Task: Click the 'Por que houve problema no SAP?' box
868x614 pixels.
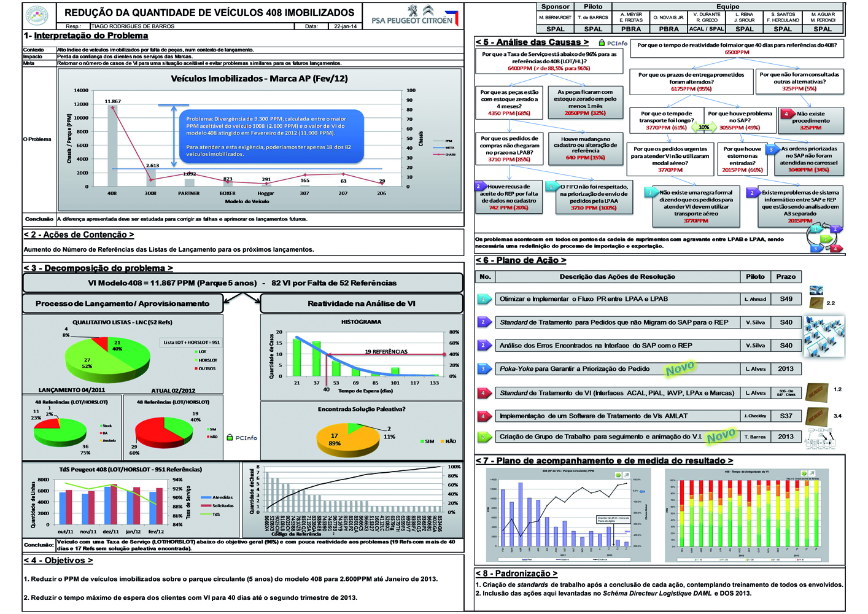Action: pyautogui.click(x=739, y=120)
